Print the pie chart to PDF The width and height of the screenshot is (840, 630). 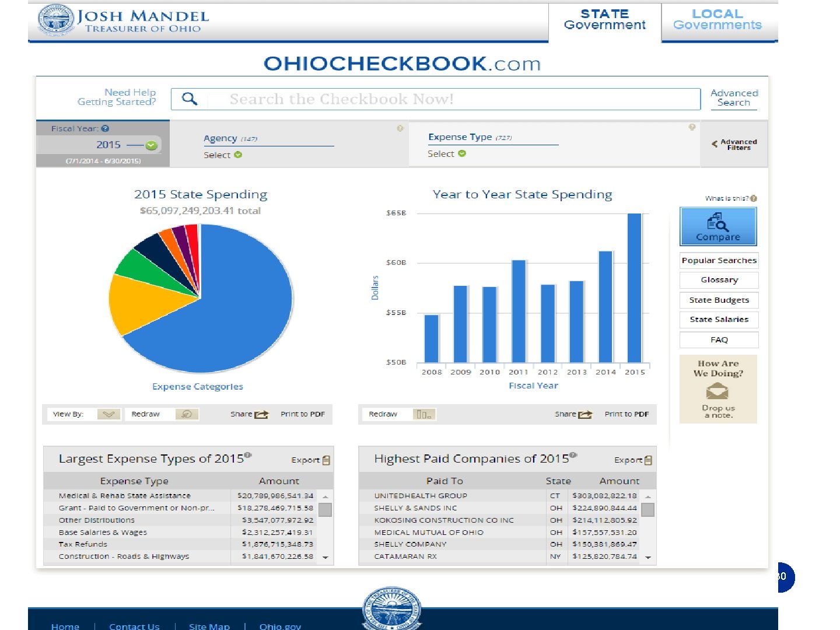pyautogui.click(x=302, y=414)
